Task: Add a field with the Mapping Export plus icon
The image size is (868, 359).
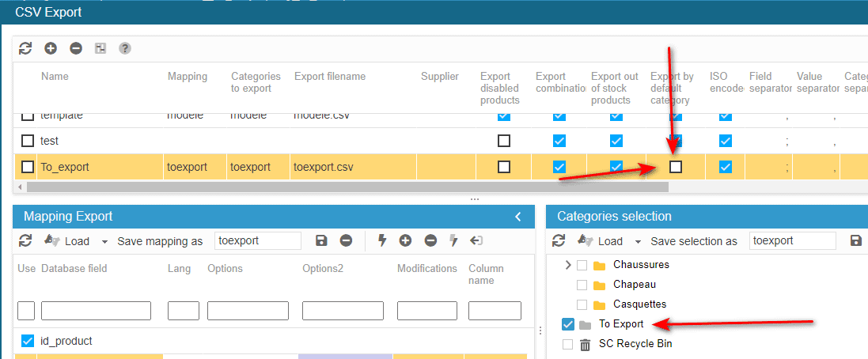Action: 405,240
